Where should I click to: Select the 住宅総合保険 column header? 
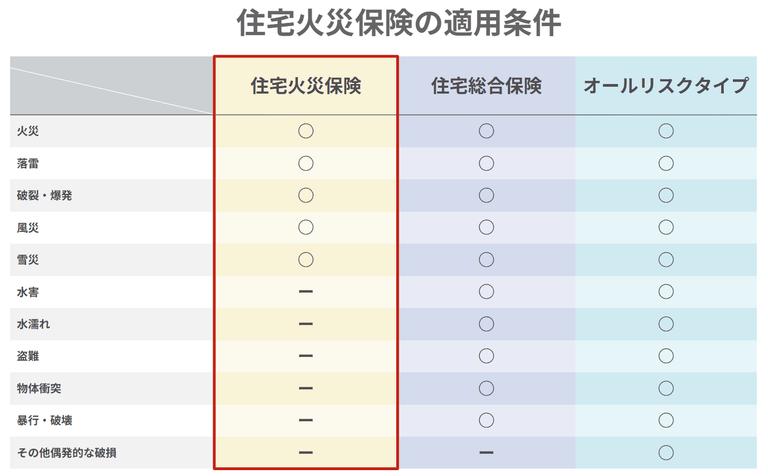point(486,86)
